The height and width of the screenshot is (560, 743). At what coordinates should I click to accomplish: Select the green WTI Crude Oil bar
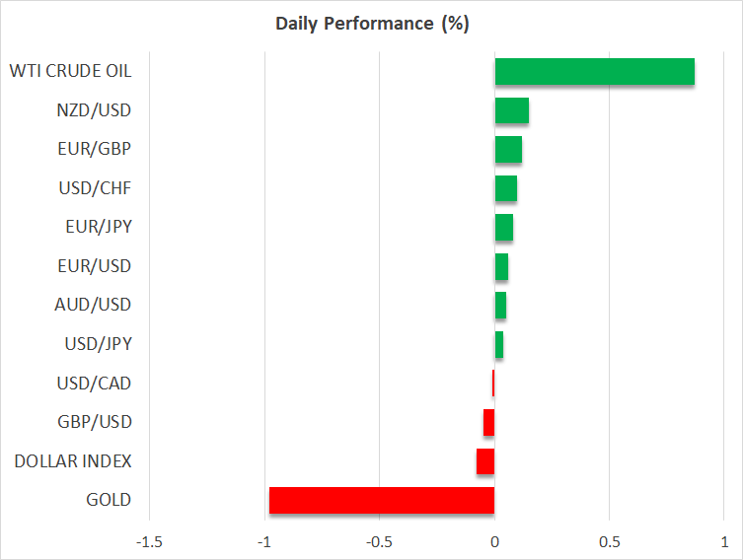594,72
